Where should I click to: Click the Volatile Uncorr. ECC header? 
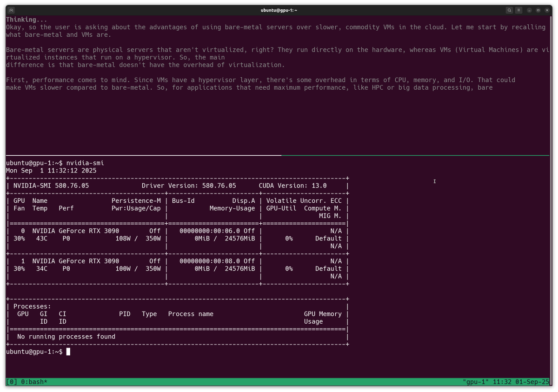coord(304,200)
